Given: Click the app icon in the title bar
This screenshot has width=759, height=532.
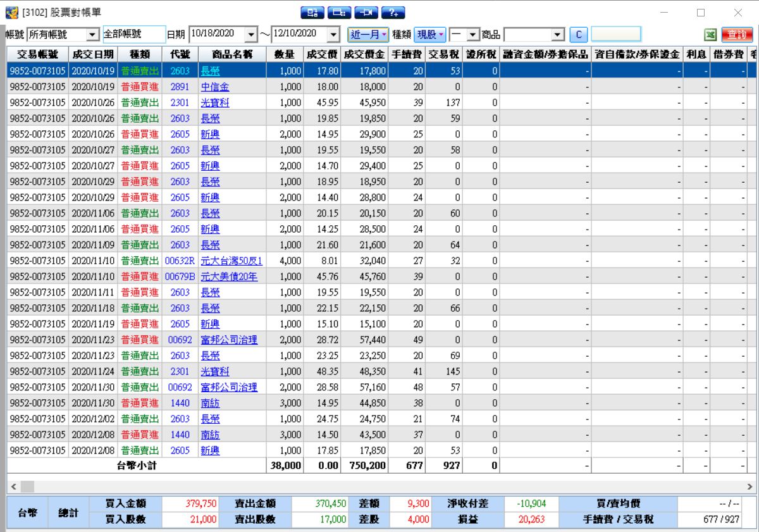Looking at the screenshot, I should pyautogui.click(x=11, y=13).
